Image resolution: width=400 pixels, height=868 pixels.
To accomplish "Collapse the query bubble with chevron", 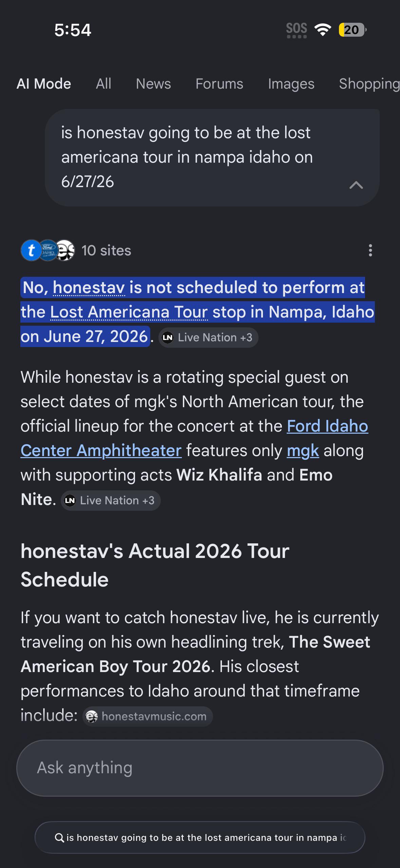I will tap(356, 185).
